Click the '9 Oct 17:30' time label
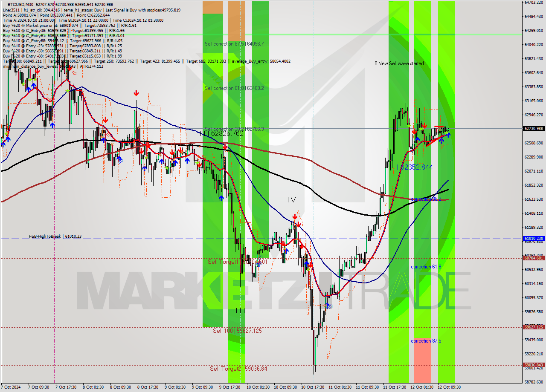This screenshot has width=546, height=392. [229, 387]
